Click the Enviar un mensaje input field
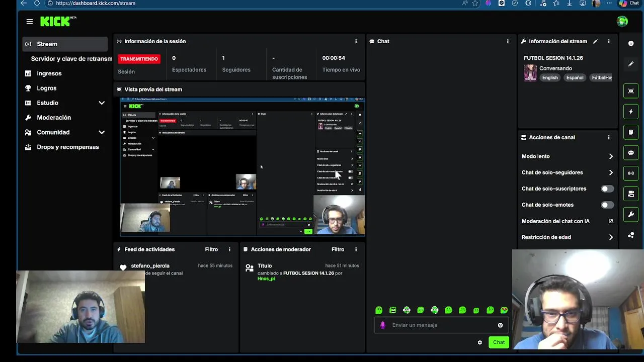This screenshot has width=644, height=362. [441, 325]
